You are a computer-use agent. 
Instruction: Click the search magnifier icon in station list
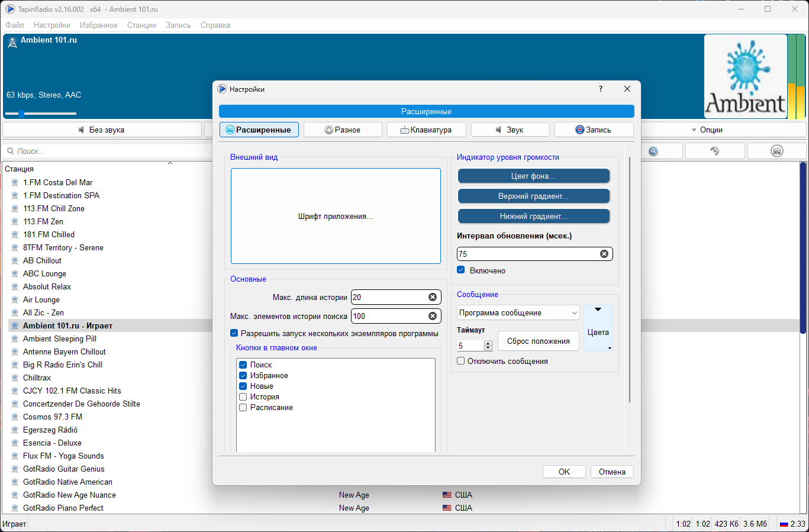coord(11,151)
